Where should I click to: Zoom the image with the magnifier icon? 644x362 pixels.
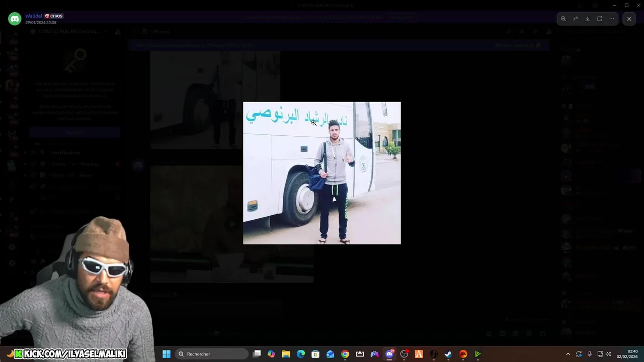coord(563,19)
